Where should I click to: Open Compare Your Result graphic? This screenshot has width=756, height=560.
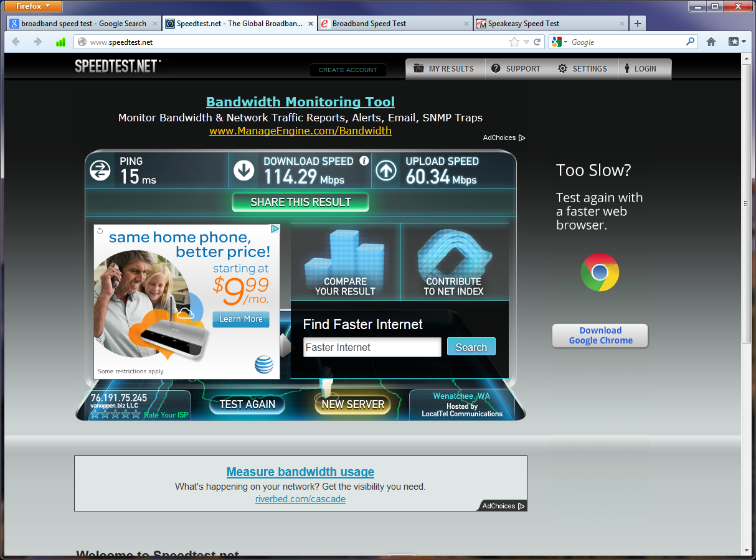[345, 262]
